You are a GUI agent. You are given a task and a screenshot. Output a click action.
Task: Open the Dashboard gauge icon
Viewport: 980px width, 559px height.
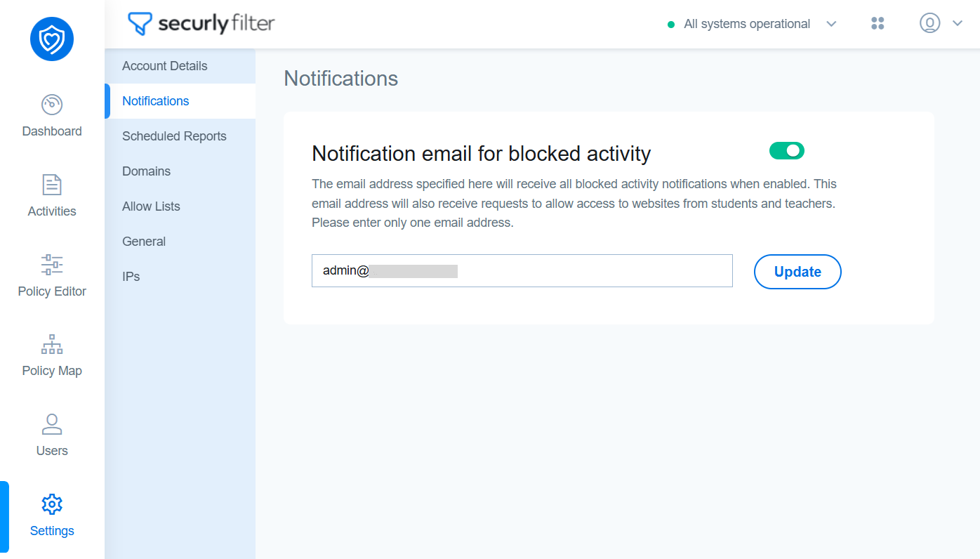click(52, 105)
